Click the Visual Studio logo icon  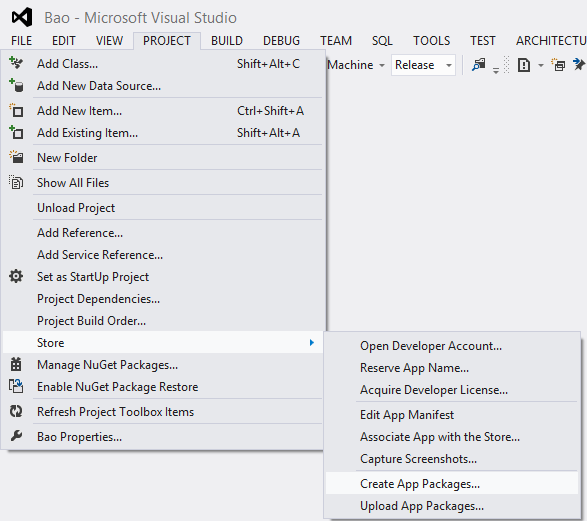(x=22, y=18)
